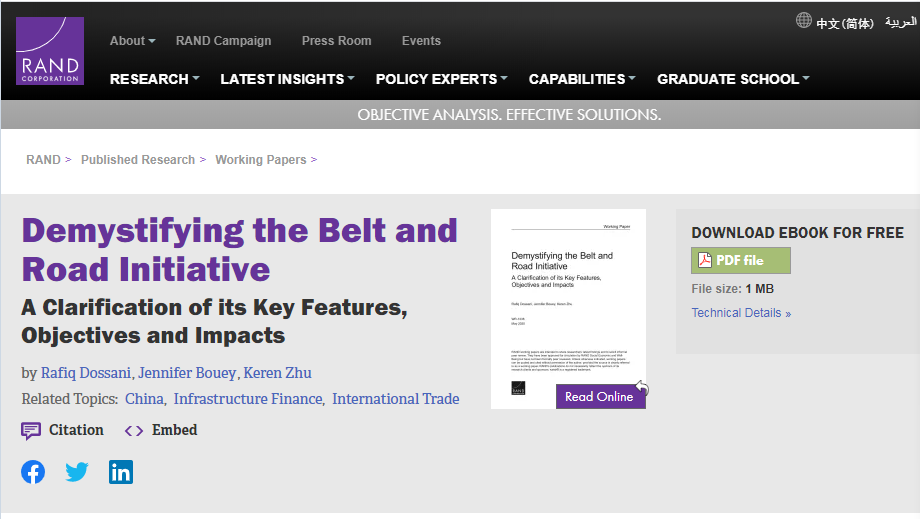This screenshot has height=519, width=920.
Task: Open author Rafiq Dossani's page
Action: tap(85, 373)
